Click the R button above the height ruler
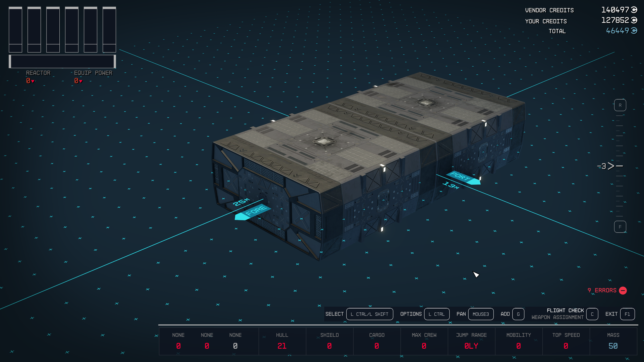This screenshot has height=362, width=644. point(620,105)
